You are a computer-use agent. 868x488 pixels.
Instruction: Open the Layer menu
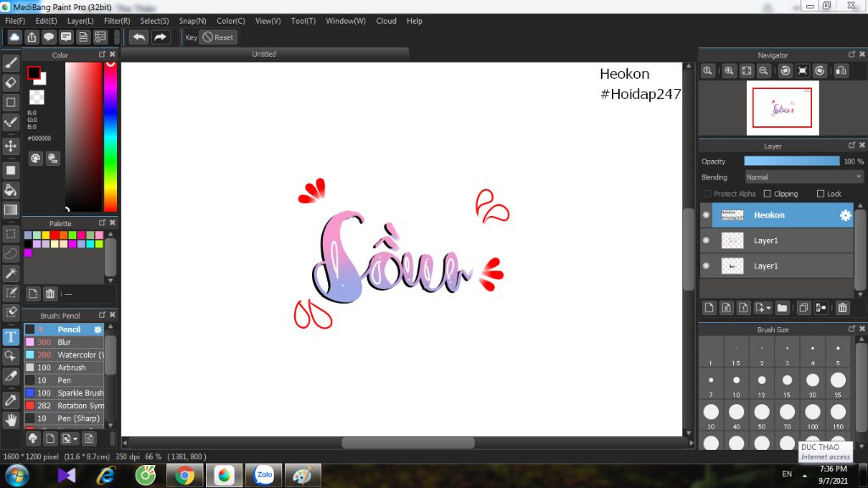click(x=81, y=20)
